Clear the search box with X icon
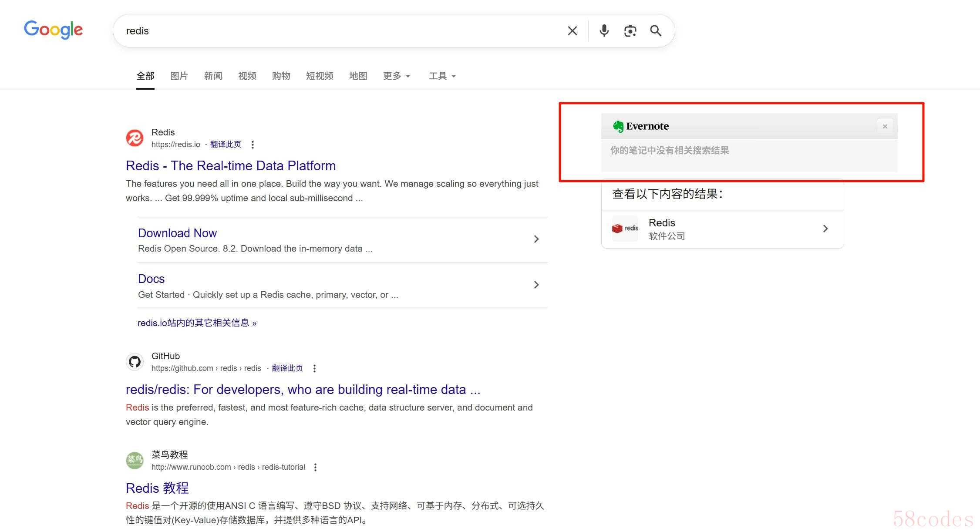This screenshot has width=980, height=532. tap(572, 31)
